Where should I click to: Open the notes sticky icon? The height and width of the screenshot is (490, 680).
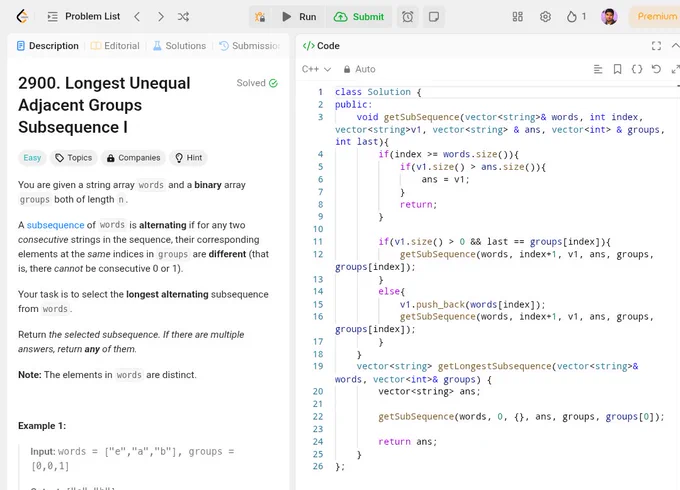tap(434, 16)
